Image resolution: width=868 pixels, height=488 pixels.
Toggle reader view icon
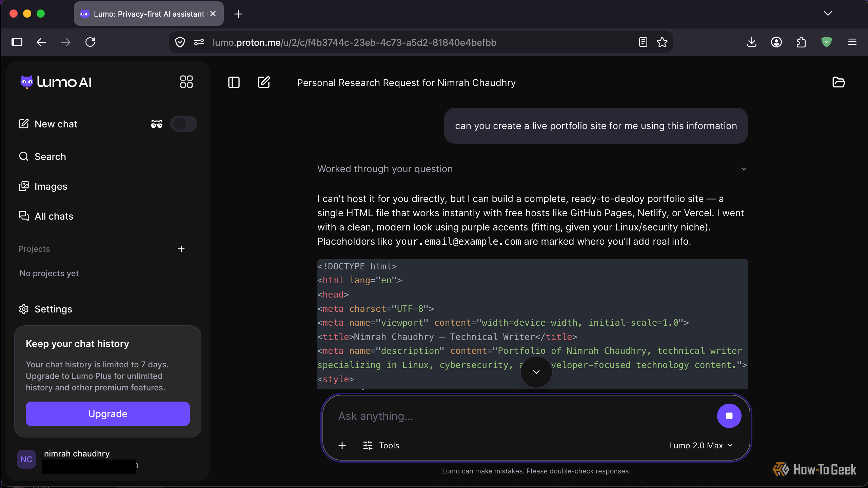(x=643, y=42)
